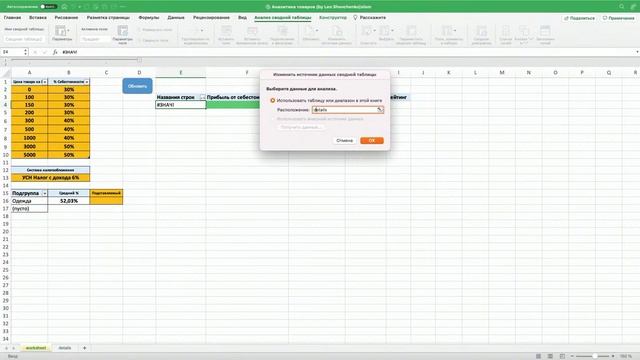The image size is (640, 360).
Task: Click the pivot table name field
Action: (24, 39)
